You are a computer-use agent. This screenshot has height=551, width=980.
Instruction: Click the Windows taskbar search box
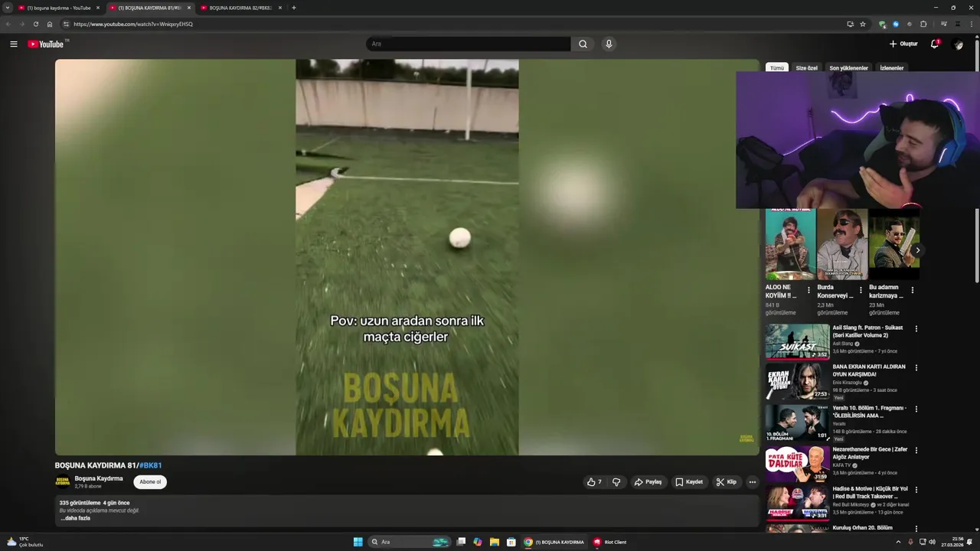coord(409,542)
